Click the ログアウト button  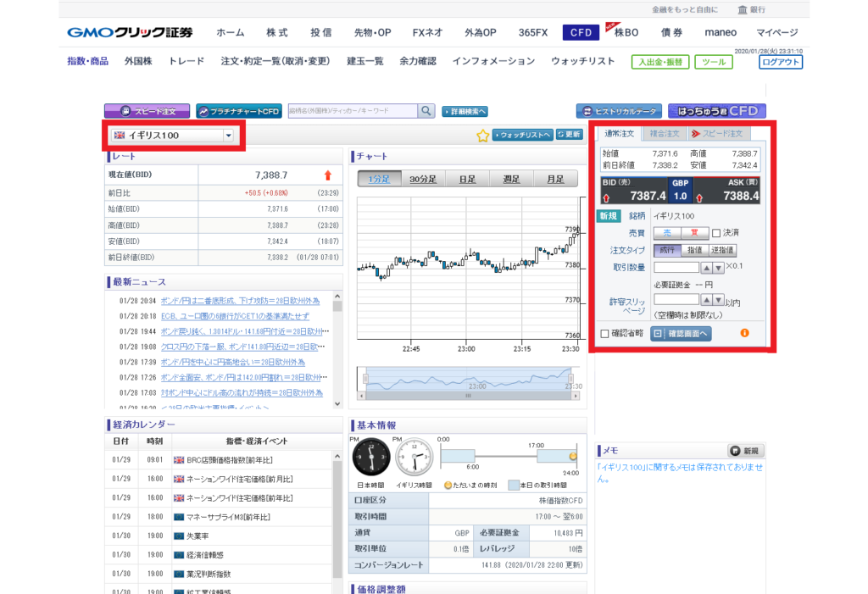click(x=781, y=62)
